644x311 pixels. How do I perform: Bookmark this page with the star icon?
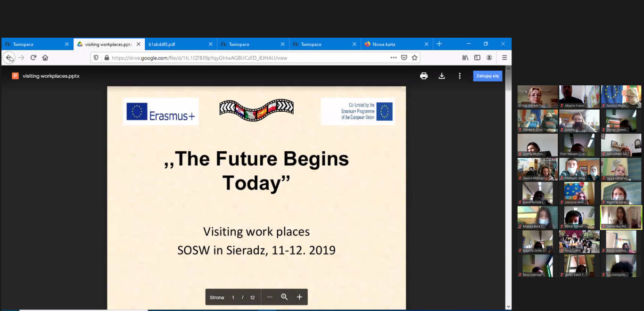tap(414, 57)
